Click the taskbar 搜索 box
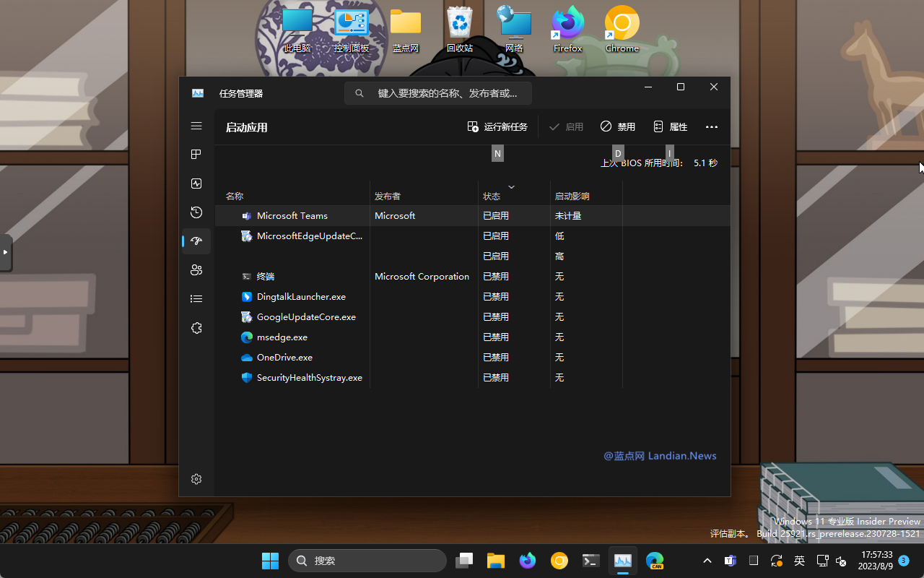The width and height of the screenshot is (924, 578). (367, 561)
